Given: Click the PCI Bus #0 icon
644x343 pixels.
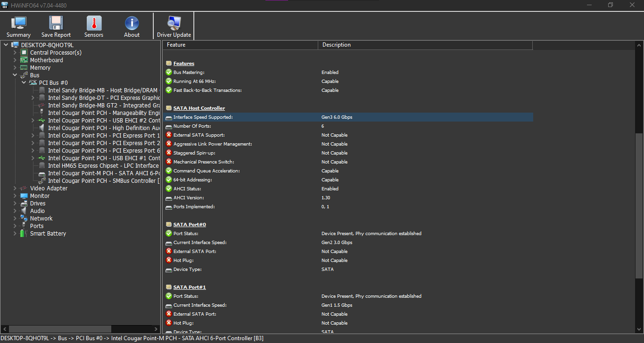Looking at the screenshot, I should (x=33, y=82).
